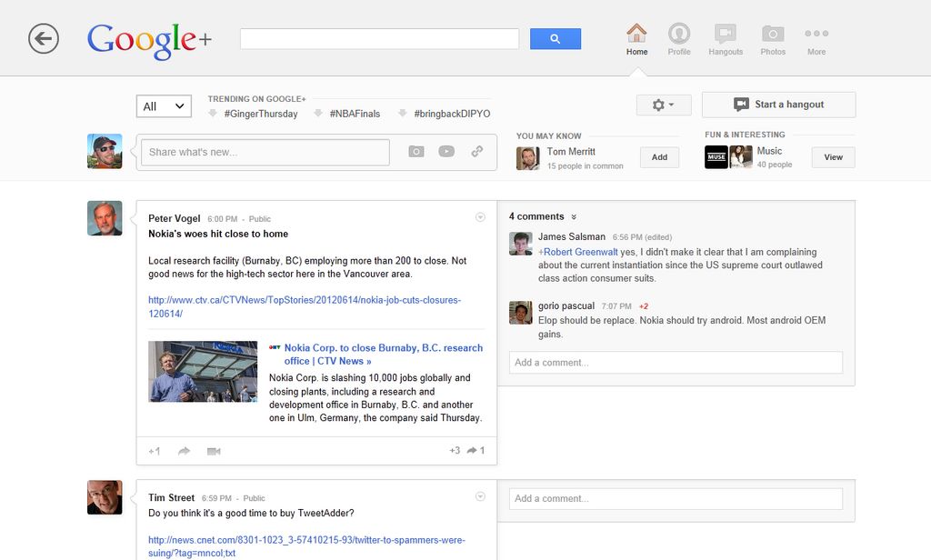The image size is (931, 560).
Task: Open trending topic #bringbackDIPYO
Action: coord(452,114)
